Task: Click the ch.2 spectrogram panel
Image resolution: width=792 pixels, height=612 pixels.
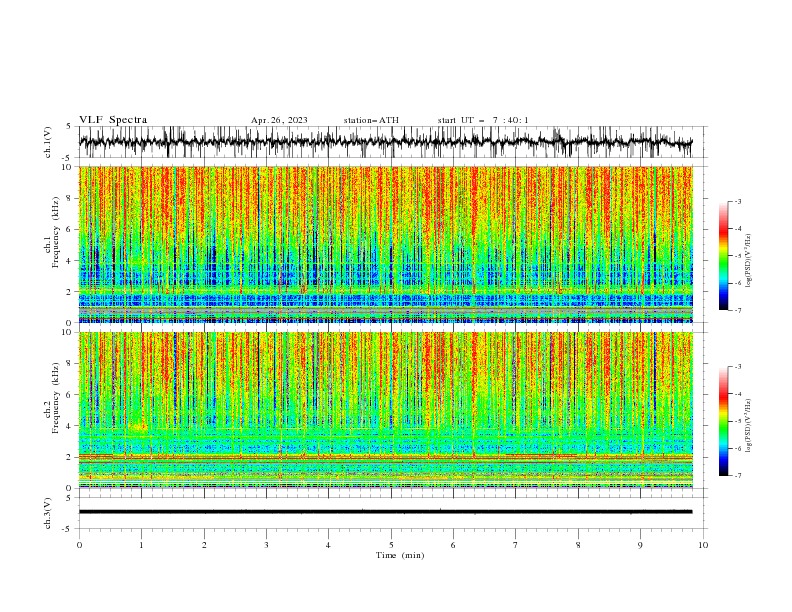Action: (x=385, y=410)
